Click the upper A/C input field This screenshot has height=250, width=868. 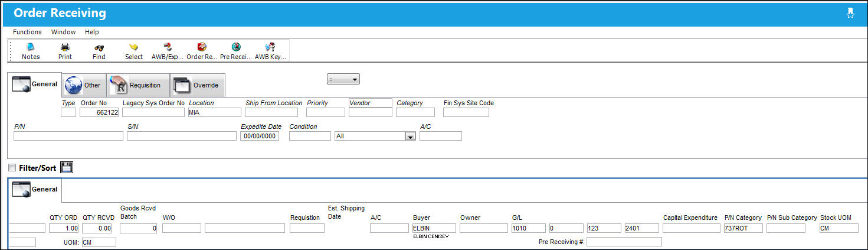coord(441,136)
